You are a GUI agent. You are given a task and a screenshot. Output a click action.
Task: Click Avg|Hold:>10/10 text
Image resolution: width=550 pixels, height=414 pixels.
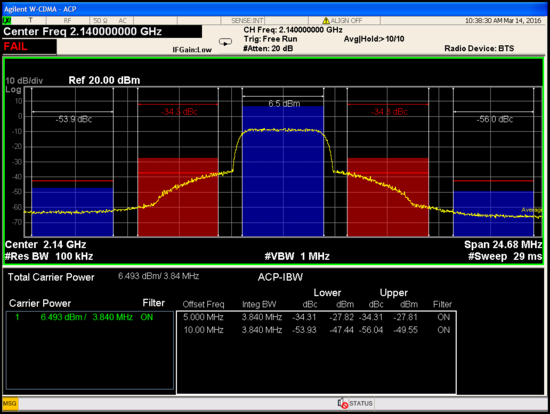click(x=374, y=39)
